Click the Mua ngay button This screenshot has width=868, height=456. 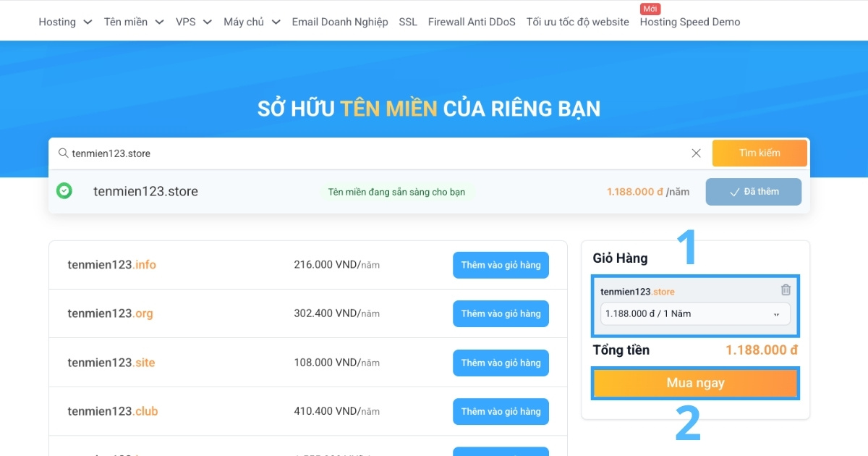click(694, 383)
